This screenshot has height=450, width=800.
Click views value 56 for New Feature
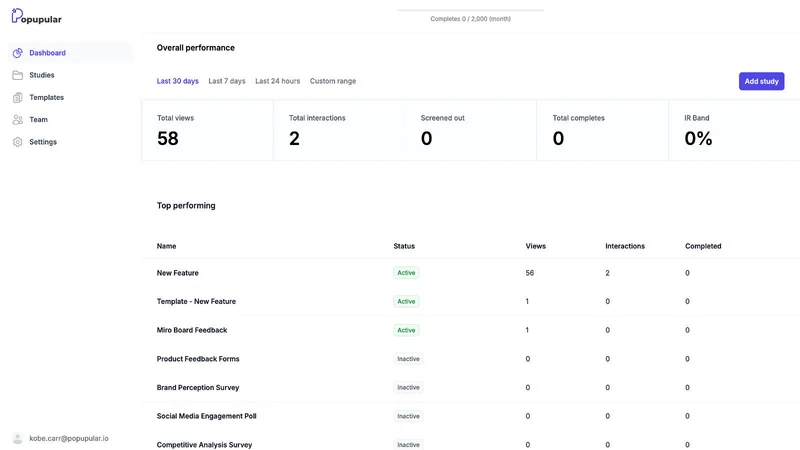[530, 273]
